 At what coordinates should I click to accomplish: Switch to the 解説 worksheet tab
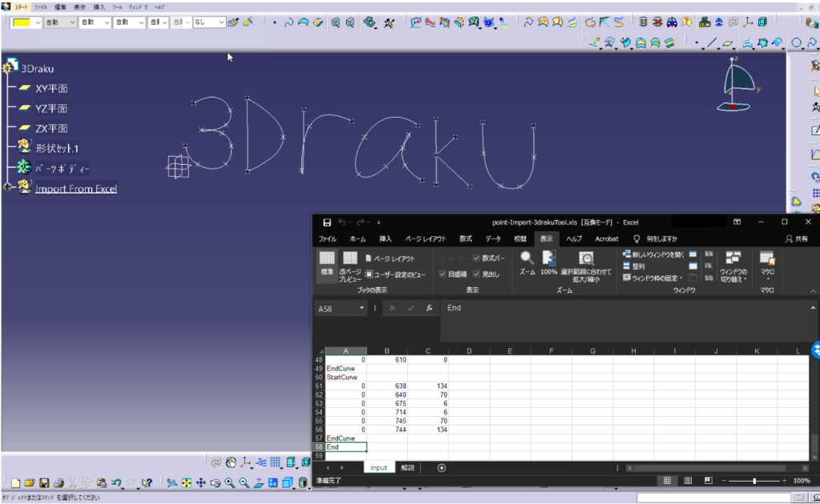coord(408,467)
